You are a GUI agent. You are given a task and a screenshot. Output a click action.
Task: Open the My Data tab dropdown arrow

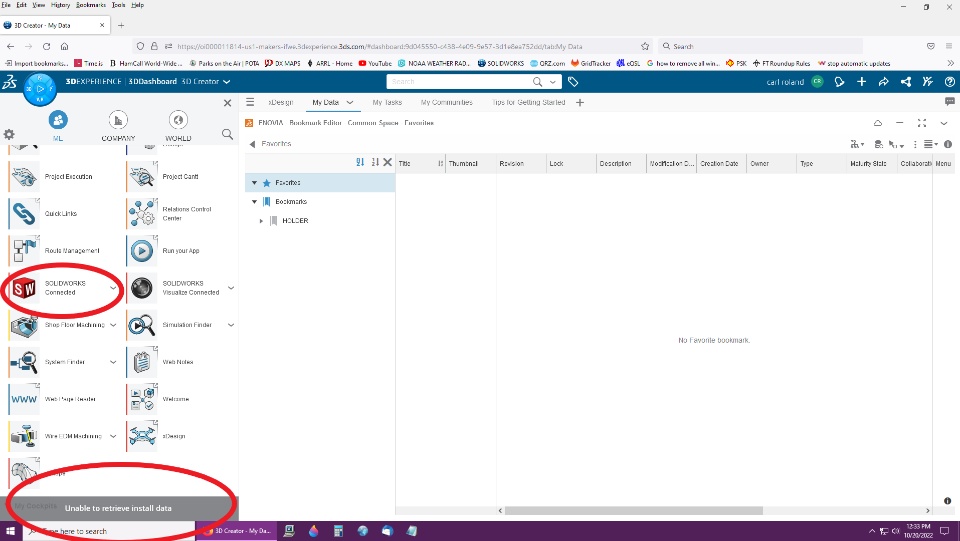350,102
